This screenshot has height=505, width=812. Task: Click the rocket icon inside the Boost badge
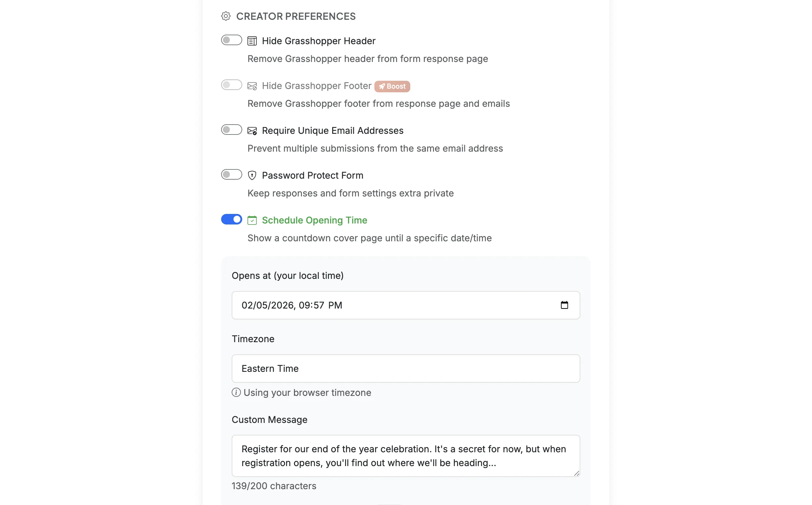pos(382,86)
